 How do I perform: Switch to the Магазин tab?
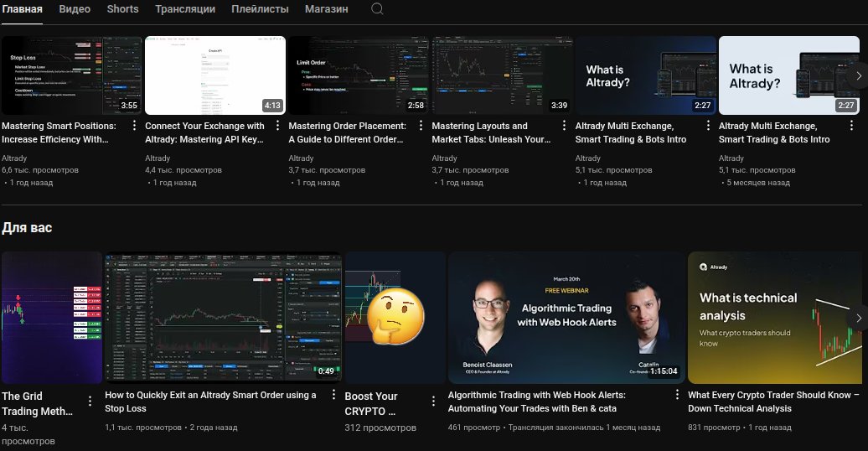(327, 9)
